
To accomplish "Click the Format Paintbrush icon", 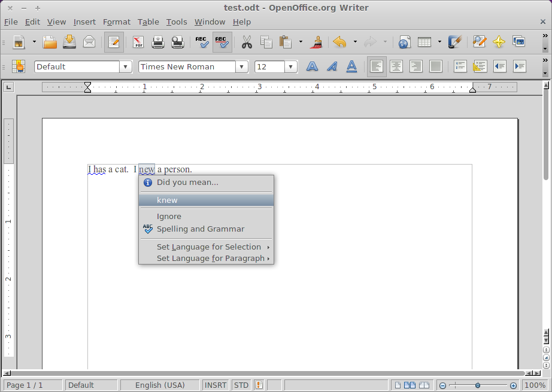I will click(317, 42).
